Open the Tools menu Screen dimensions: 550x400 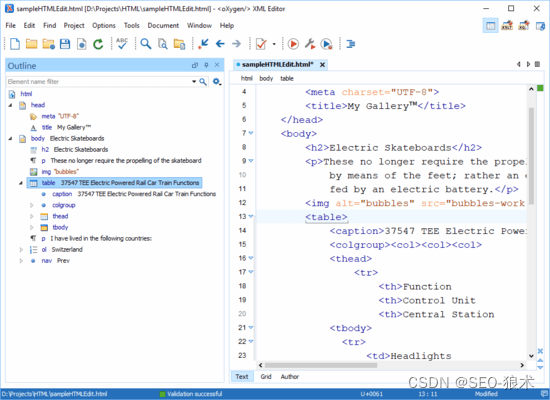[132, 26]
